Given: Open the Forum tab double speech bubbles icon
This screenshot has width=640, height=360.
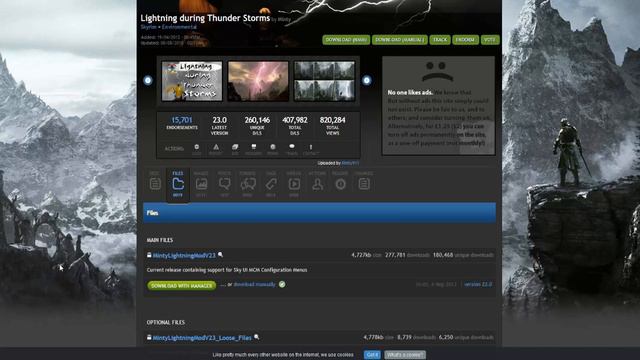Looking at the screenshot, I should (248, 184).
